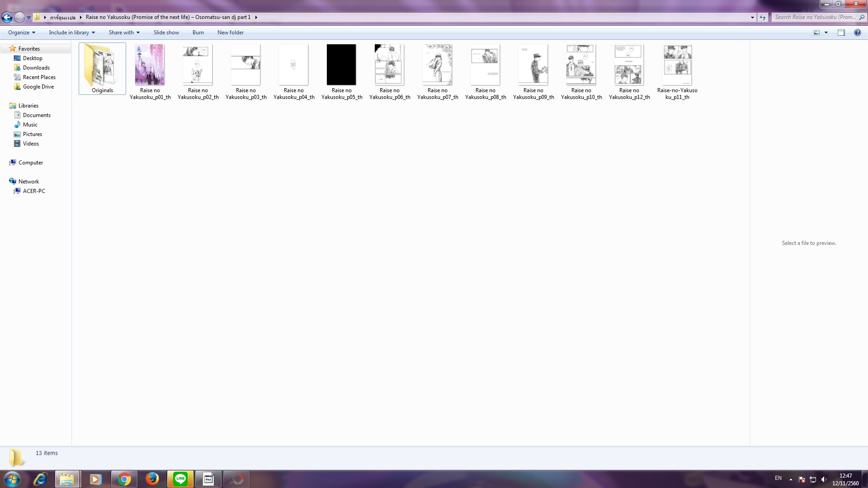Open the Include in library dropdown
Viewport: 868px width, 488px height.
click(72, 33)
